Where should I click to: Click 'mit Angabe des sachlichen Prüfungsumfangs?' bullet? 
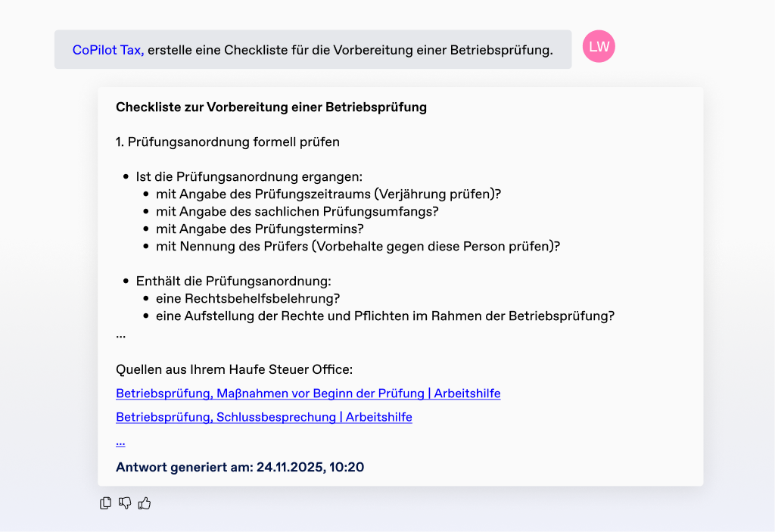[x=297, y=212]
